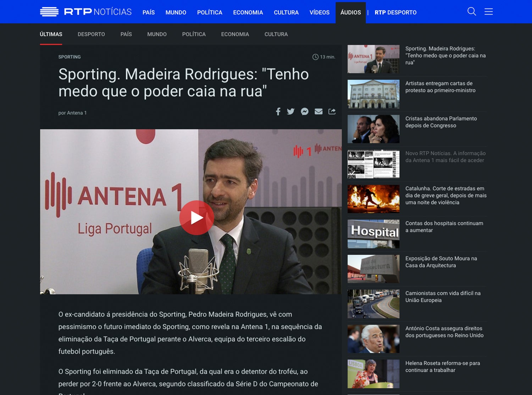Click the António Costa article thumbnail
This screenshot has width=532, height=395.
(x=373, y=339)
